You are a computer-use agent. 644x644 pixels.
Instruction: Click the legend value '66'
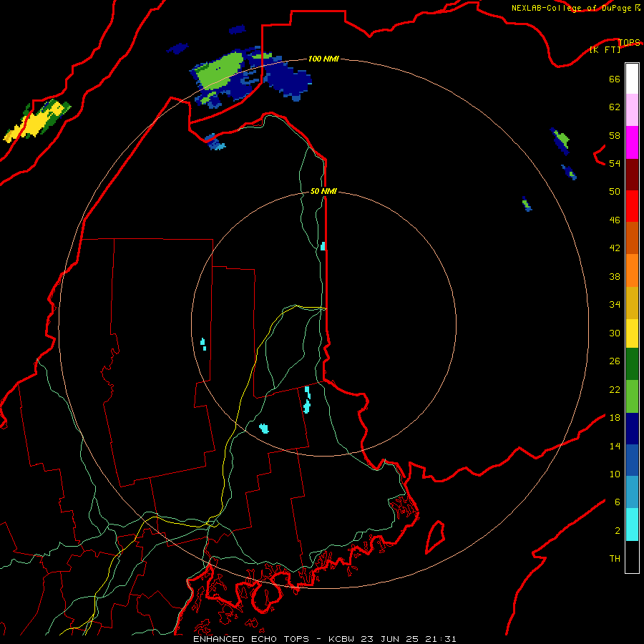click(x=615, y=79)
